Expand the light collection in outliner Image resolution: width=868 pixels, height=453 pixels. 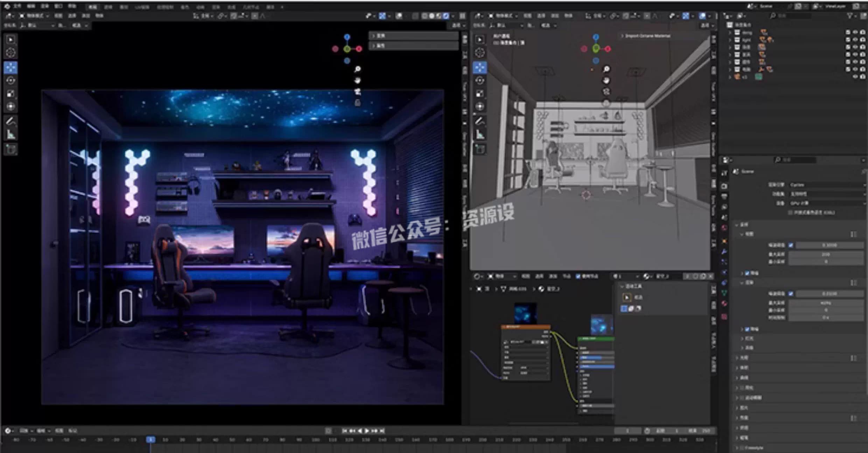point(730,40)
